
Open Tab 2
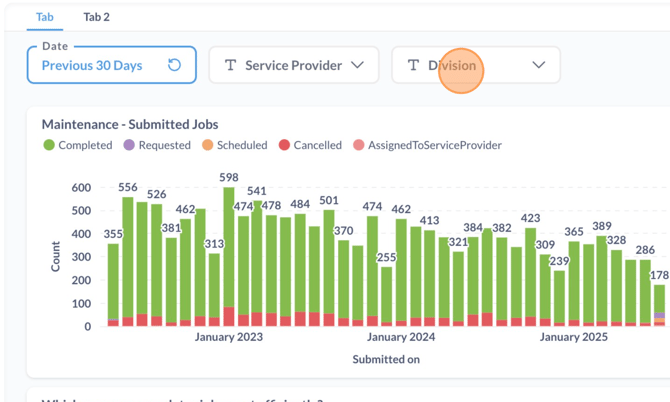pyautogui.click(x=97, y=17)
